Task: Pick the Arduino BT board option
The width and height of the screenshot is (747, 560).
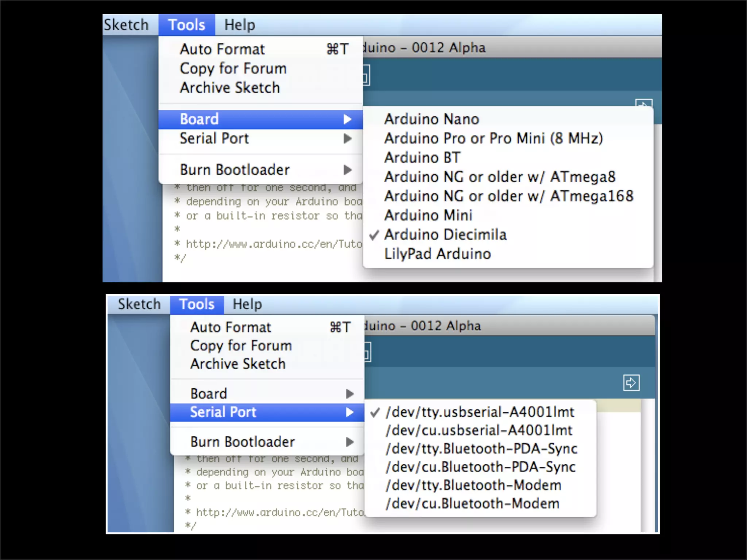Action: point(422,158)
